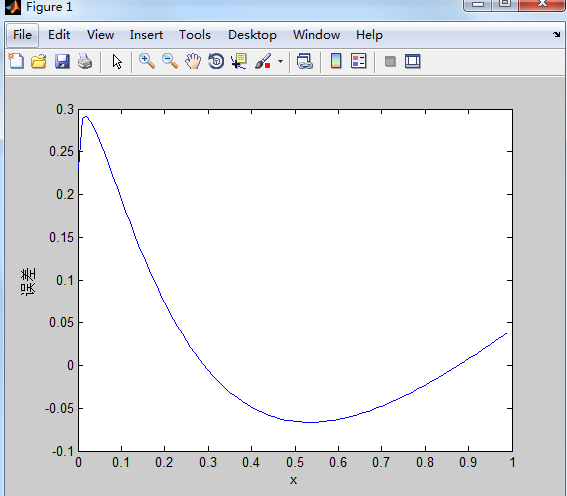Image resolution: width=567 pixels, height=496 pixels.
Task: Minimize the Figure 1 window
Action: [477, 4]
